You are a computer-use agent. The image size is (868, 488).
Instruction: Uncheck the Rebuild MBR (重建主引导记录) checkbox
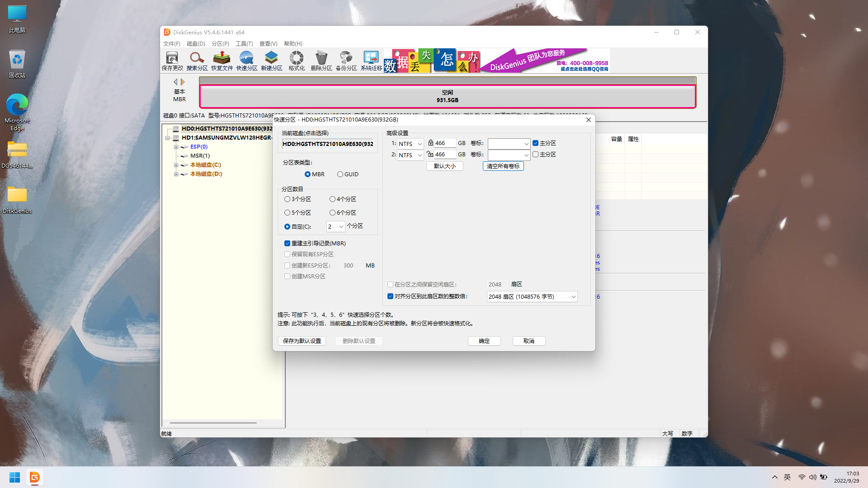pos(287,244)
